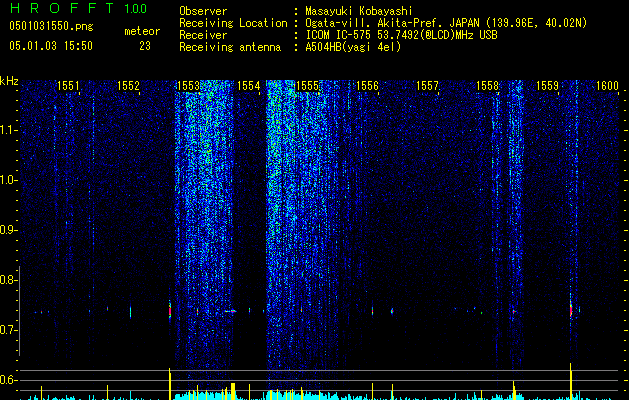Click the Observer label
The image size is (629, 400).
[x=203, y=11]
